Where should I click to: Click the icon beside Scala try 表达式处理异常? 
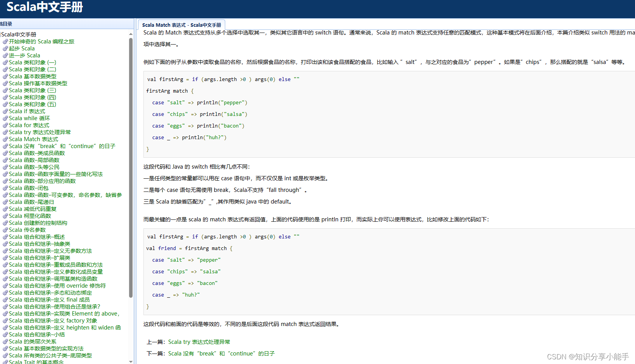[x=5, y=132]
